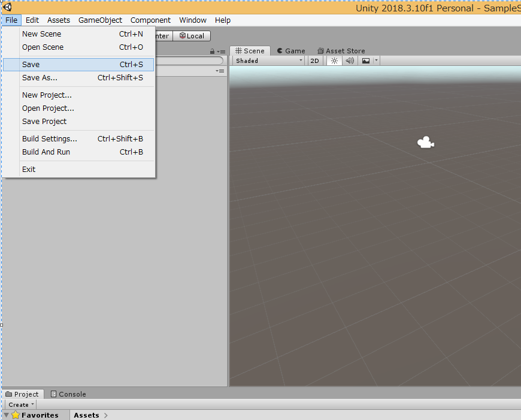Choose New Scene from File menu
521x420 pixels.
point(78,34)
